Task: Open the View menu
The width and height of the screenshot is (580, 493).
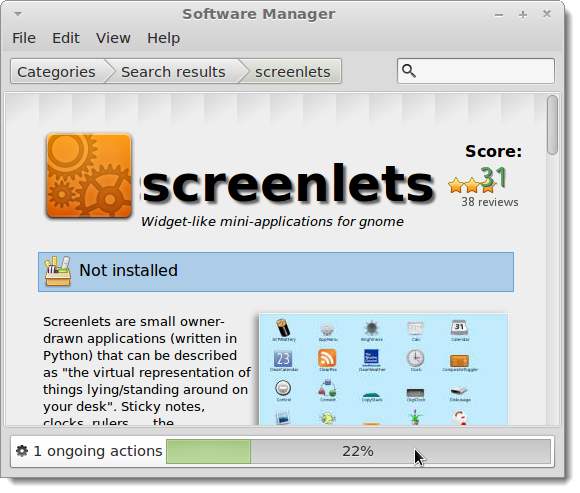Action: [x=113, y=38]
